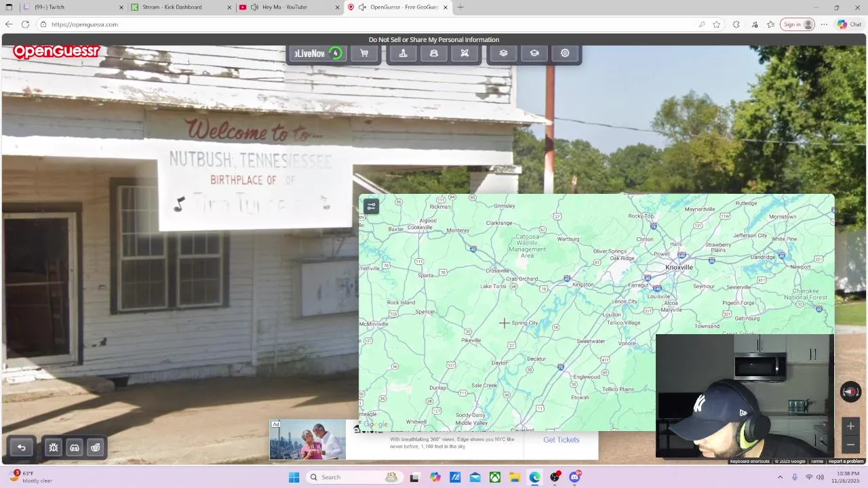Open the tab actions menu icon
The height and width of the screenshot is (488, 868).
pyautogui.click(x=9, y=7)
